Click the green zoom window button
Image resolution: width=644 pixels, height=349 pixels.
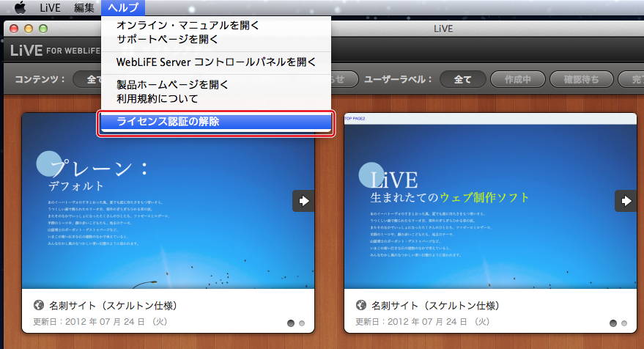pyautogui.click(x=43, y=29)
